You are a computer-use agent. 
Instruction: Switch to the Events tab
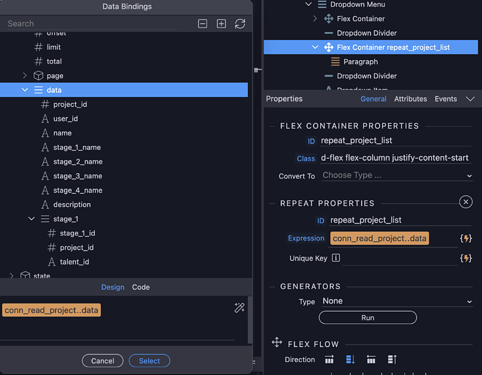[x=446, y=99]
